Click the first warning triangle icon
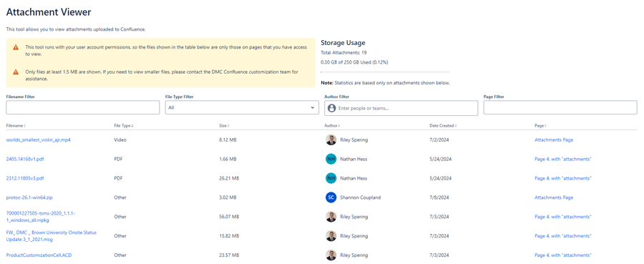Screen dimensions: 644x264 16,48
